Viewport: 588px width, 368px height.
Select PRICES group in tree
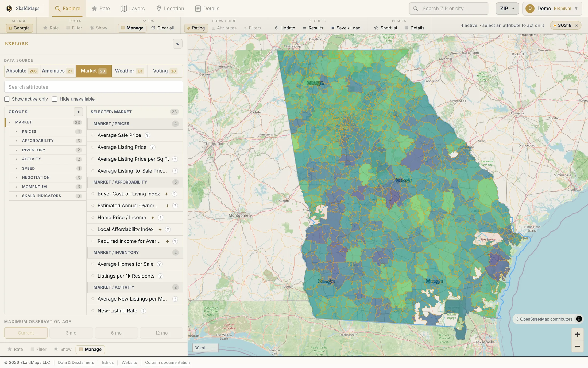(47, 132)
